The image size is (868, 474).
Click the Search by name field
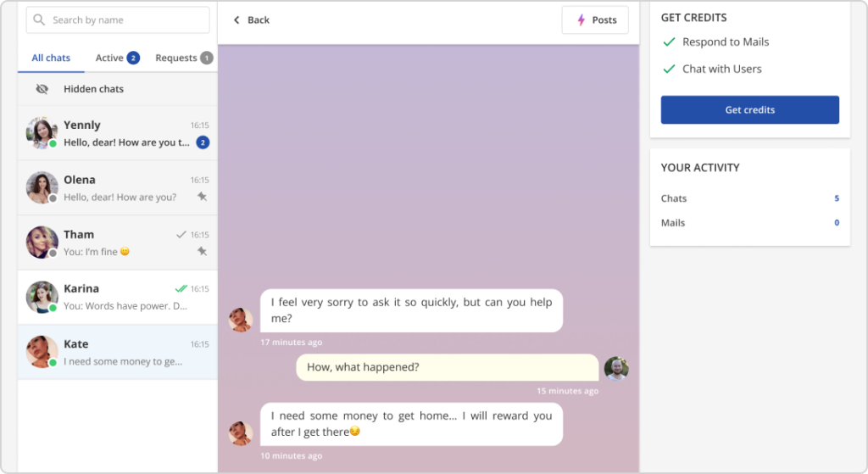click(127, 20)
